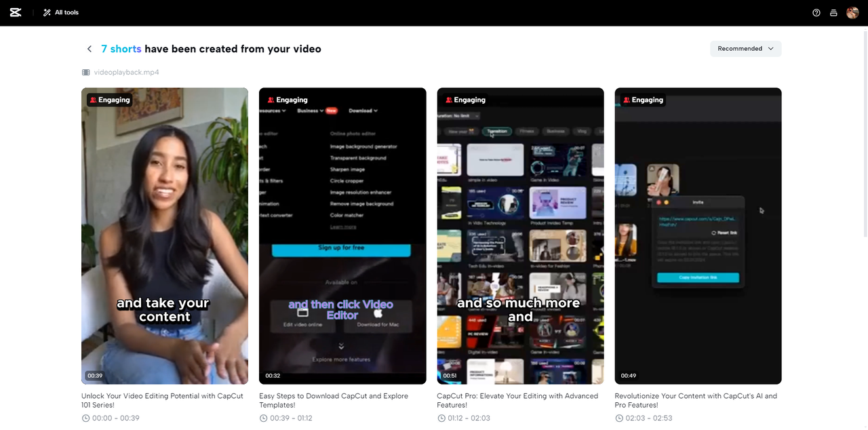Click the film icon beside videoplayback.mp4

point(86,72)
